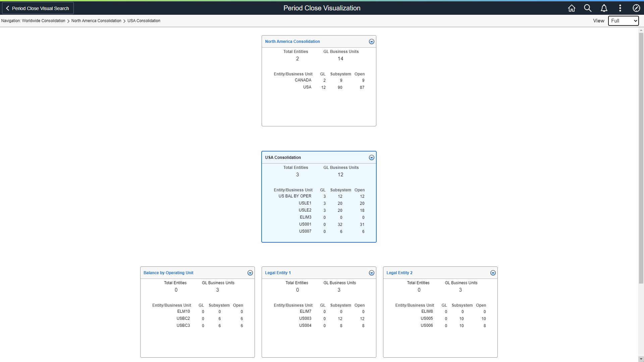Select USLE1 row in USA Consolidation panel
Image resolution: width=644 pixels, height=362 pixels.
click(x=305, y=203)
